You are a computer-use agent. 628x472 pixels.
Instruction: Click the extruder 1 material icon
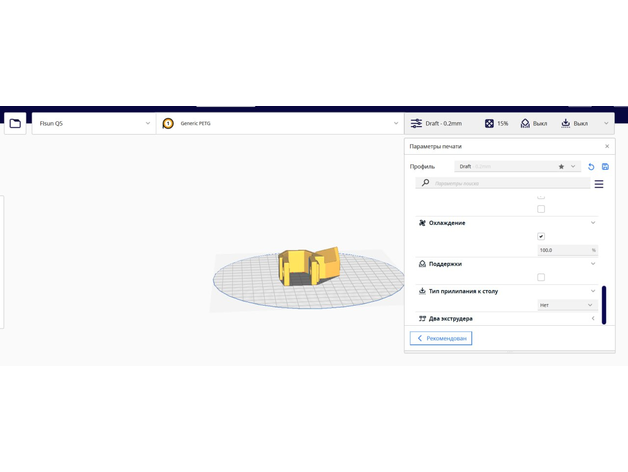coord(168,123)
